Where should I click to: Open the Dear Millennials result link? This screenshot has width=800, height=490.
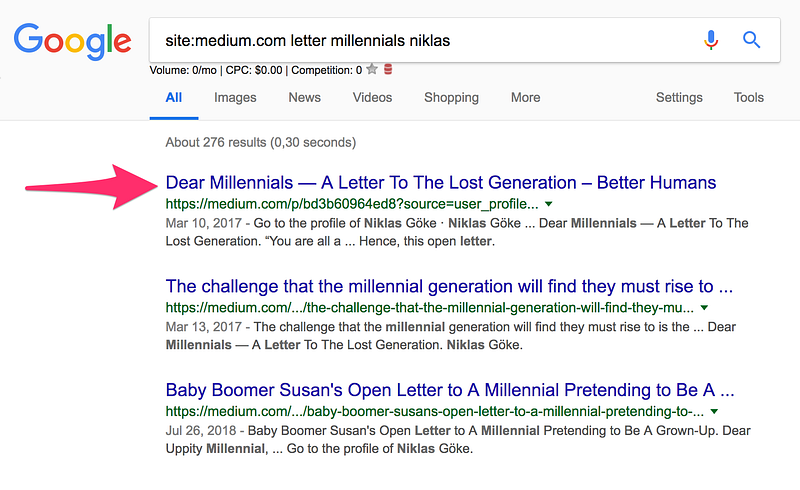pos(441,183)
